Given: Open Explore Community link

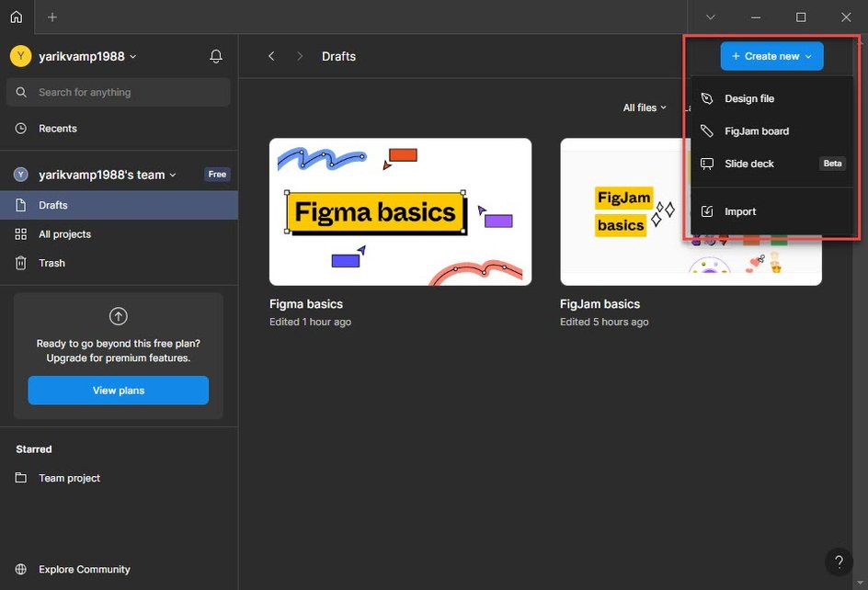Looking at the screenshot, I should tap(119, 569).
